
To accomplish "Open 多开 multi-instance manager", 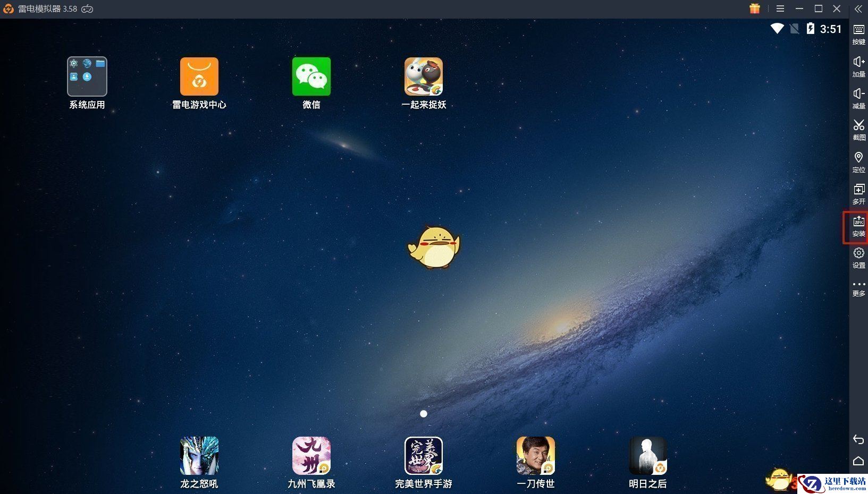I will tap(858, 193).
